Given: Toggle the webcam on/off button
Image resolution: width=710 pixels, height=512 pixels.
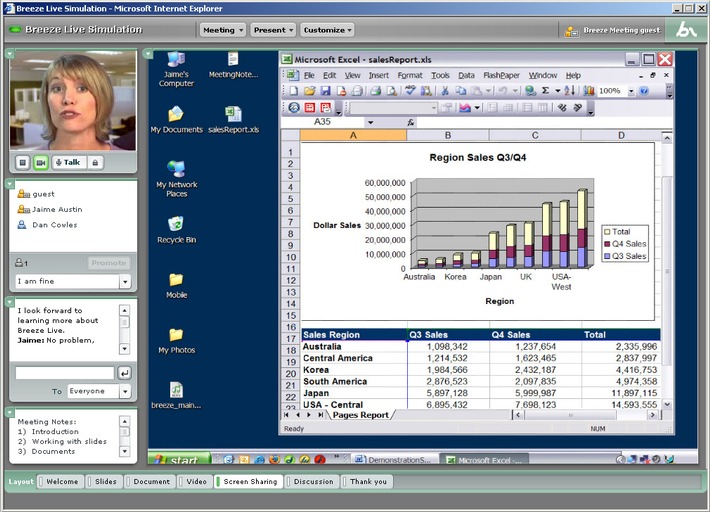Looking at the screenshot, I should (x=41, y=163).
